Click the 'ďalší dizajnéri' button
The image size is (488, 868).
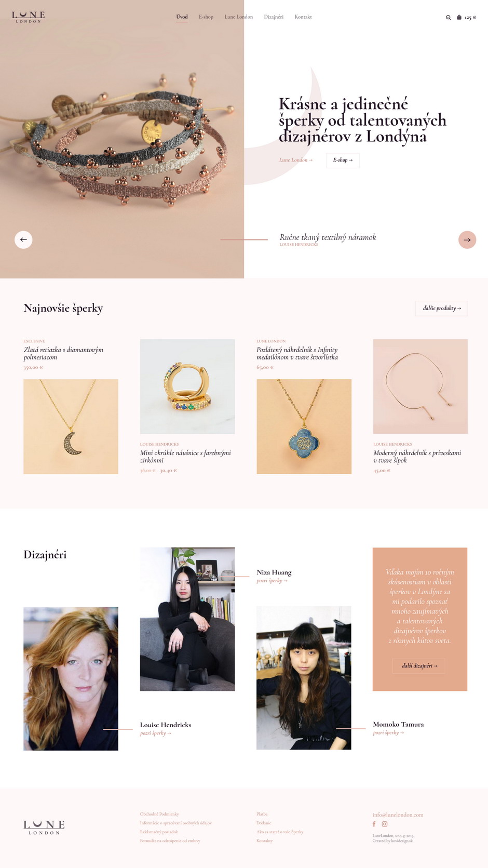click(419, 665)
